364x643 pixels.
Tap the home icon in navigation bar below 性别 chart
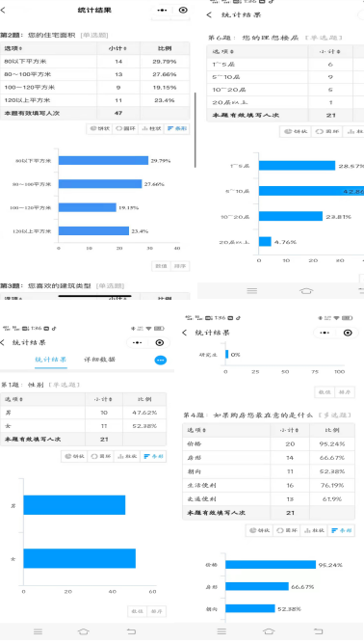tap(84, 631)
